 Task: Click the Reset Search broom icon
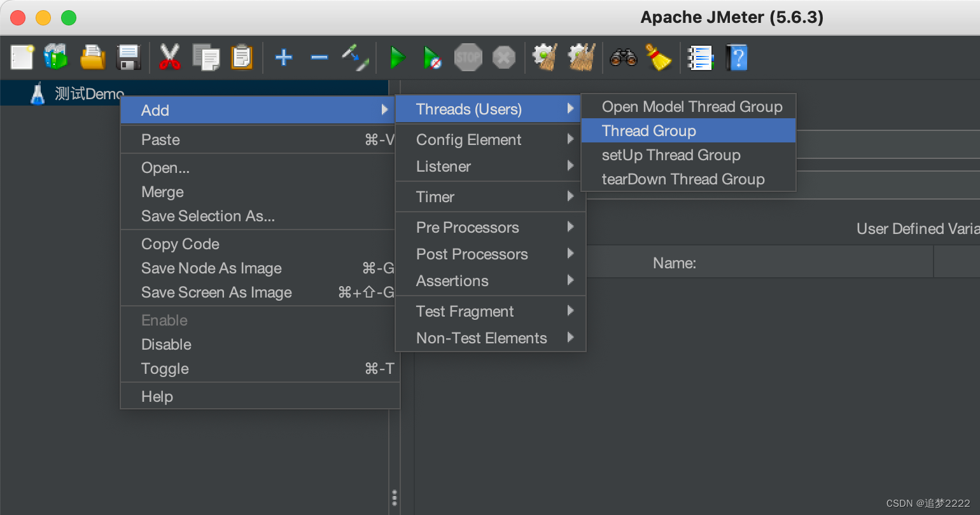point(659,57)
